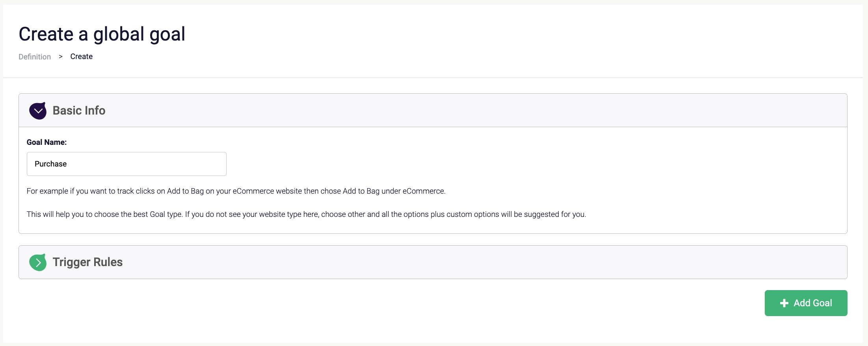868x346 pixels.
Task: Collapse the Basic Info section chevron icon
Action: point(38,111)
